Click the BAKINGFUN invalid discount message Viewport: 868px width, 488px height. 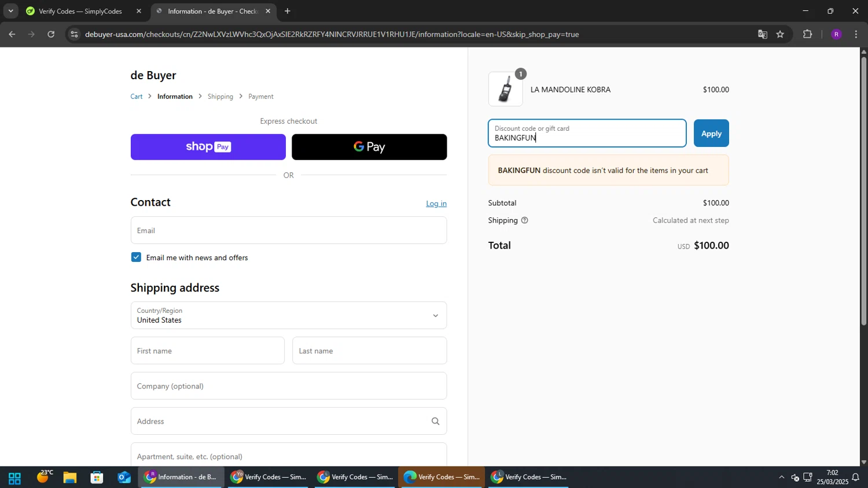[608, 171]
